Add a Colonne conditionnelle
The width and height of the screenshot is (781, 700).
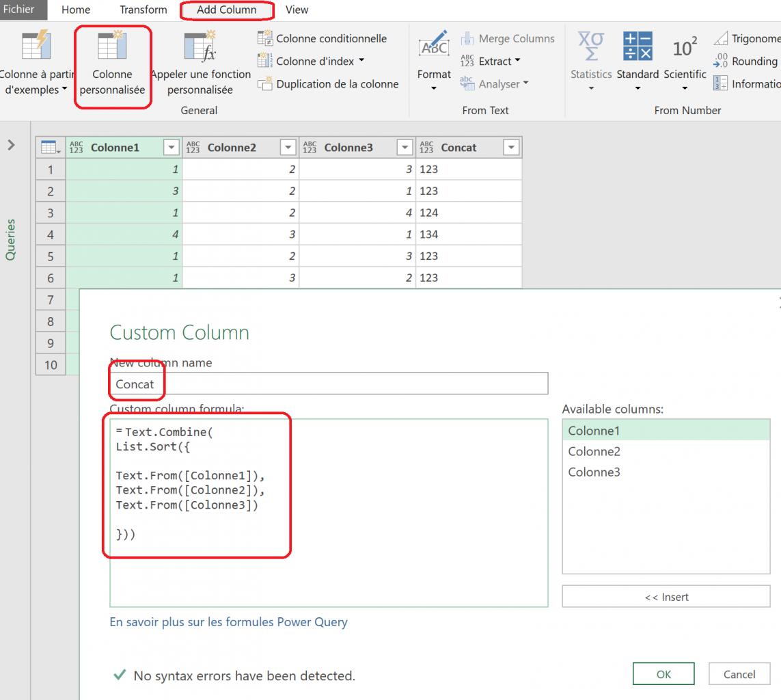(323, 38)
